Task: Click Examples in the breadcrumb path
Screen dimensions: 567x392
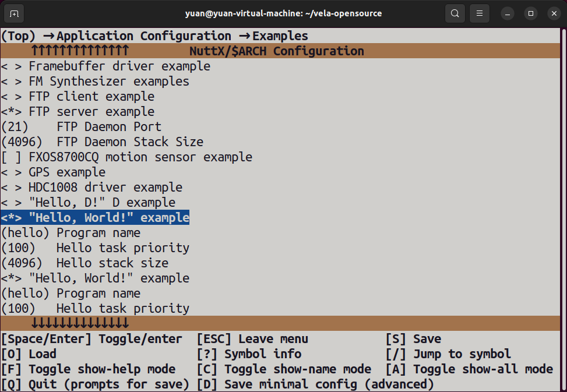Action: pos(280,36)
